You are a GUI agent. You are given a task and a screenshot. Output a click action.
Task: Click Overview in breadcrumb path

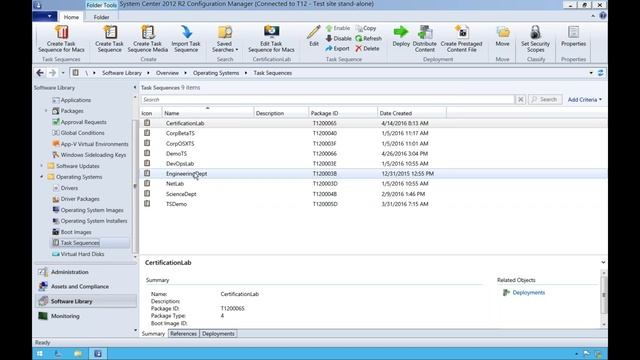(167, 73)
